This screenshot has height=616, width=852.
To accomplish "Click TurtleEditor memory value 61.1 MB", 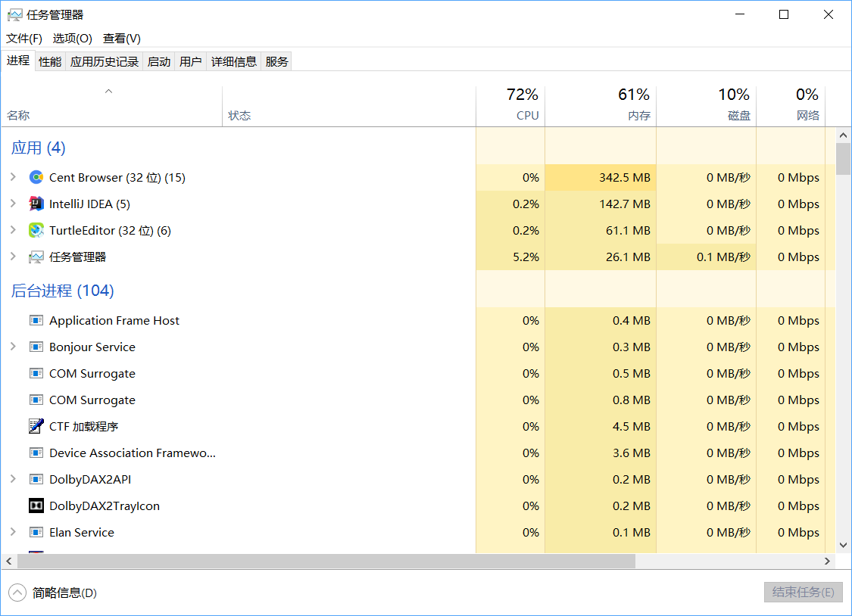I will [628, 231].
